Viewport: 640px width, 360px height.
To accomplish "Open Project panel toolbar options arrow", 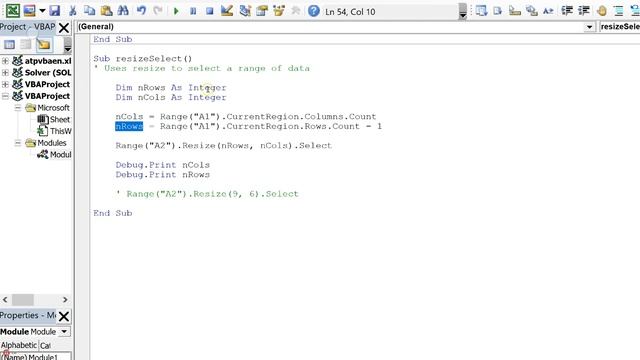I will coord(67,45).
